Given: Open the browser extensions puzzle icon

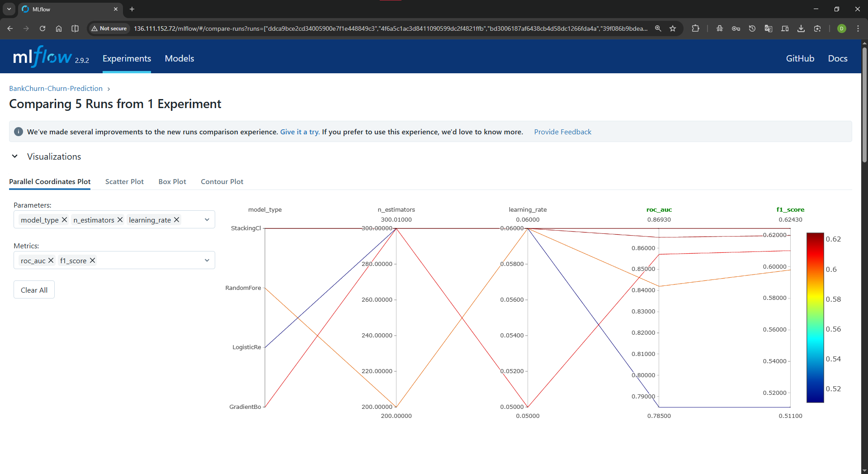Looking at the screenshot, I should [695, 28].
